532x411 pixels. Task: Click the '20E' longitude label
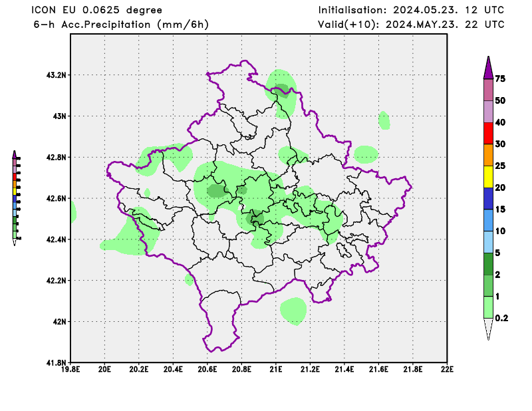point(104,369)
